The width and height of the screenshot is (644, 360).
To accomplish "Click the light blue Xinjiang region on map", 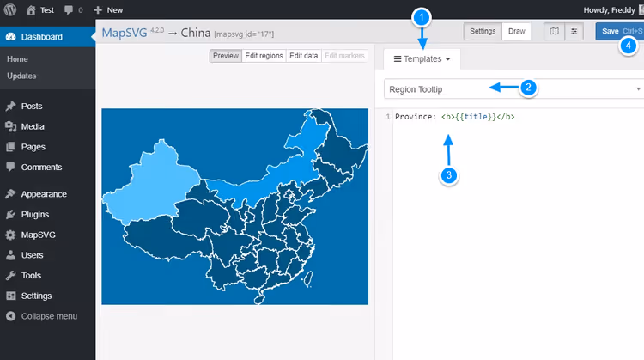I will tap(154, 185).
